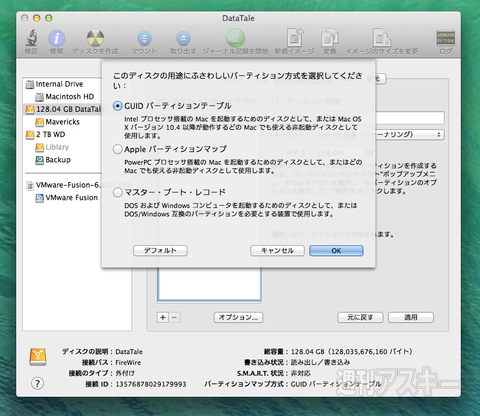Screen dimensions: 480x416
Task: Click the partition layout box
Action: click(x=209, y=284)
